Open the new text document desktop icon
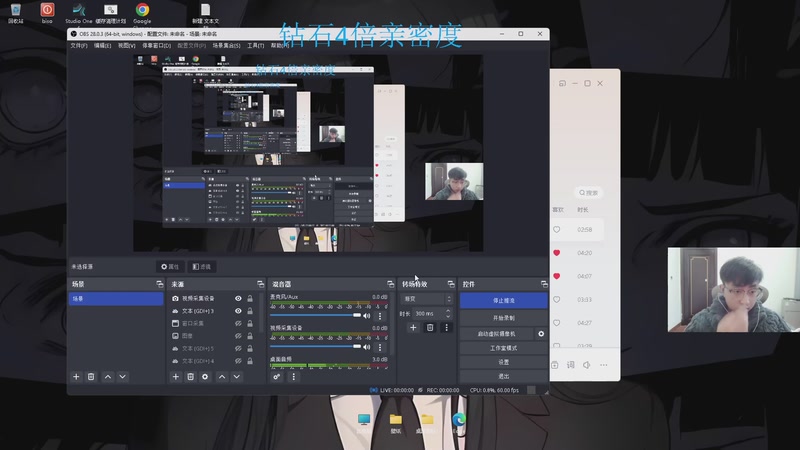The width and height of the screenshot is (800, 450). 206,13
